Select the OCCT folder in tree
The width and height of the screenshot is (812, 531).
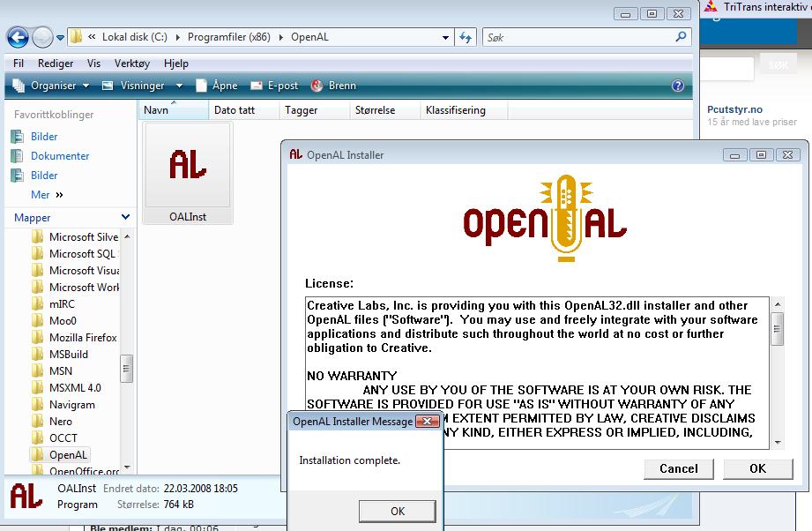pyautogui.click(x=63, y=438)
